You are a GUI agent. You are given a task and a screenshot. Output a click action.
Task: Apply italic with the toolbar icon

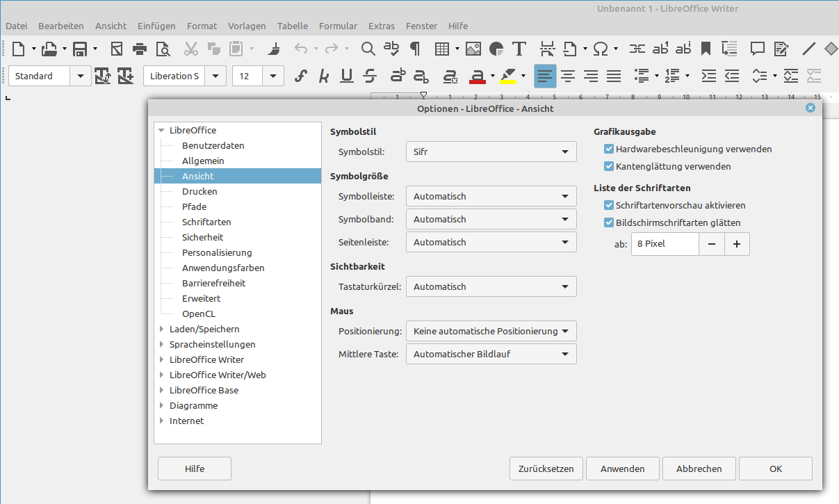coord(324,76)
